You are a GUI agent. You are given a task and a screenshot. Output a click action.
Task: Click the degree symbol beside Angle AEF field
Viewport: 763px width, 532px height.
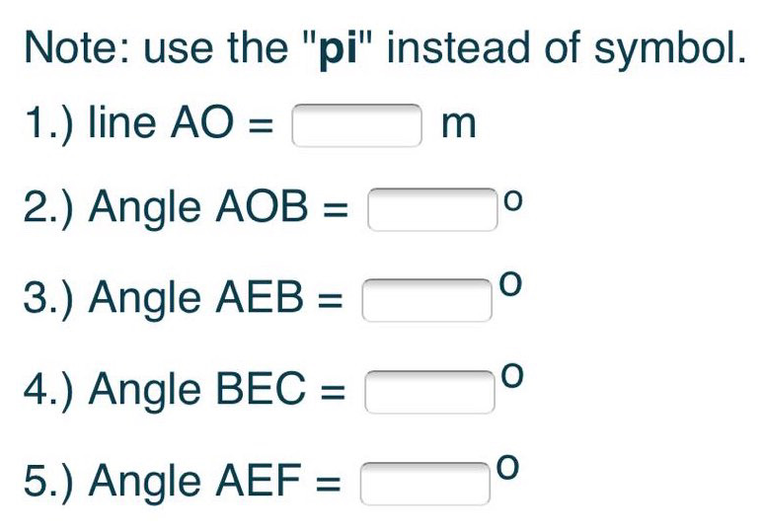coord(508,466)
